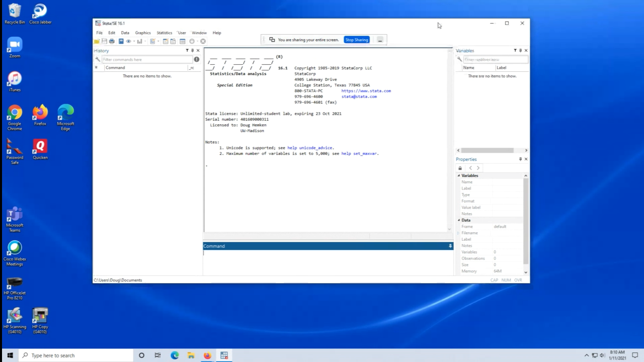
Task: Click the Open file folder icon
Action: [97, 41]
